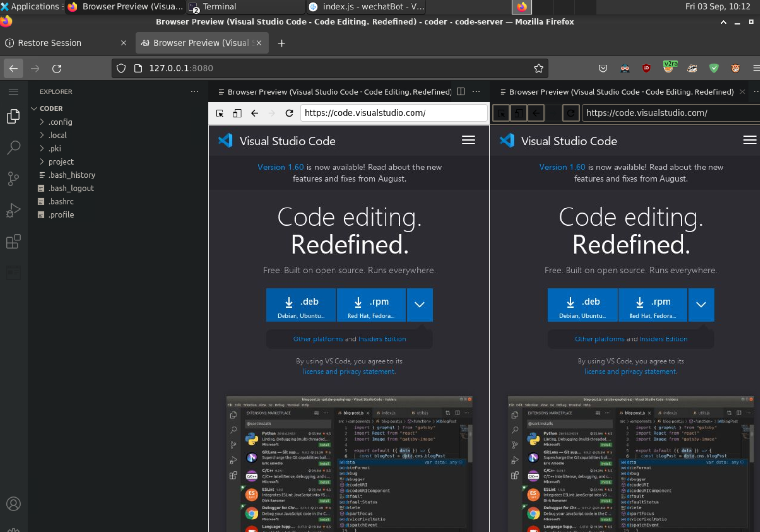Reload the right browser preview page
Image resolution: width=760 pixels, height=532 pixels.
pos(571,113)
